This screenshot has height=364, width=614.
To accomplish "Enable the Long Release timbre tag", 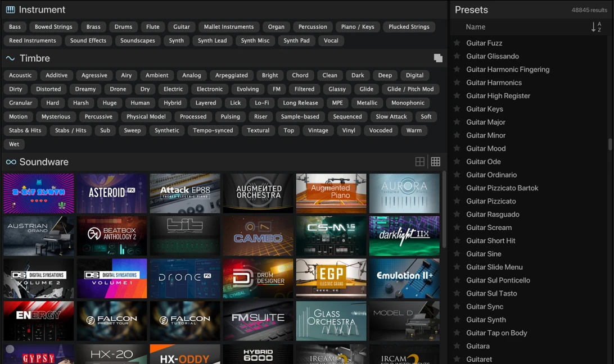I will tap(300, 103).
